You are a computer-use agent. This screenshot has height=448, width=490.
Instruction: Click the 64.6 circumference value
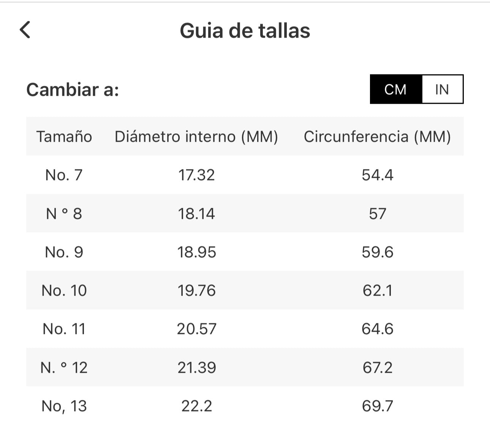click(377, 329)
